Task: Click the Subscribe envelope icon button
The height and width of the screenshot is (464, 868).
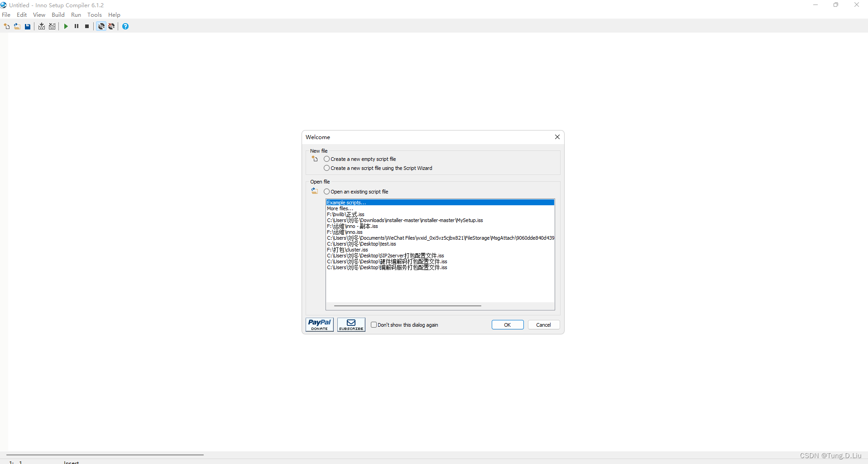Action: [x=351, y=324]
